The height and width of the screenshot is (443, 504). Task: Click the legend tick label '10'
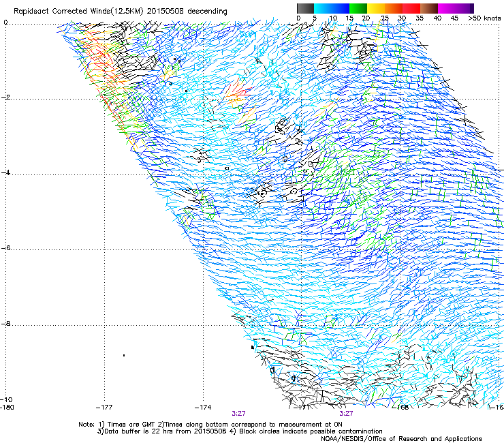(333, 18)
